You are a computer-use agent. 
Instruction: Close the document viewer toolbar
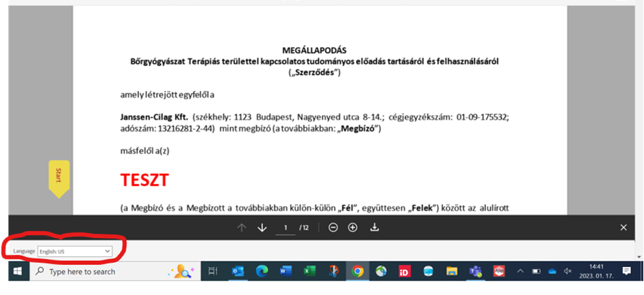click(624, 228)
